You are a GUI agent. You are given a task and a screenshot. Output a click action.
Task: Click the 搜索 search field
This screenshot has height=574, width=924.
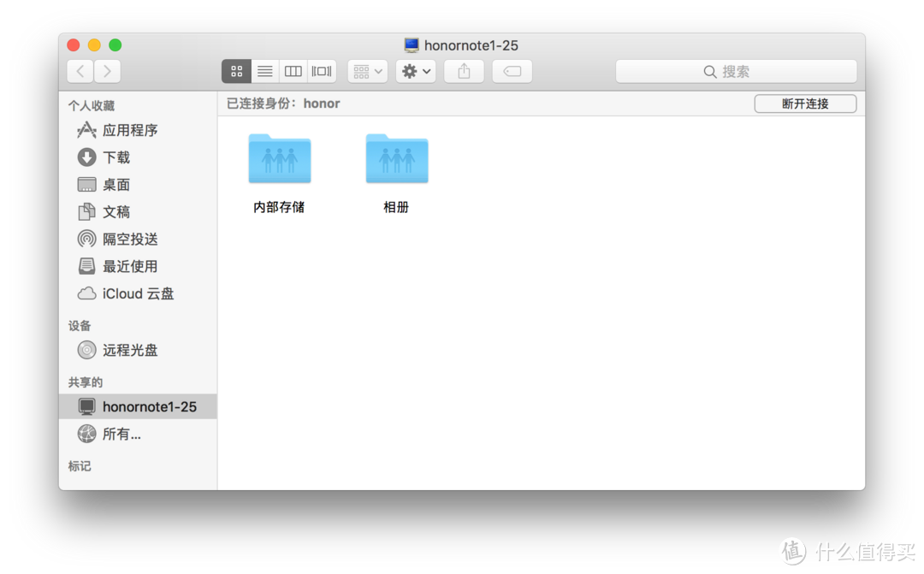tap(736, 71)
